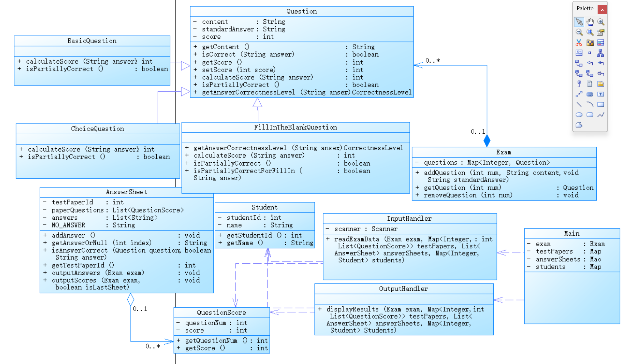Select the Question class title
621x364 pixels.
(x=301, y=12)
